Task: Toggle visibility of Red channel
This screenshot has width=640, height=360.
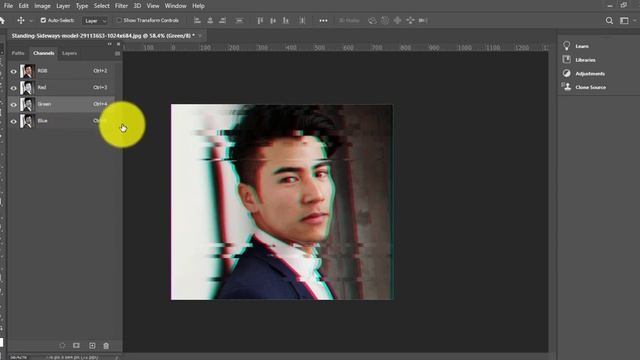Action: click(13, 88)
